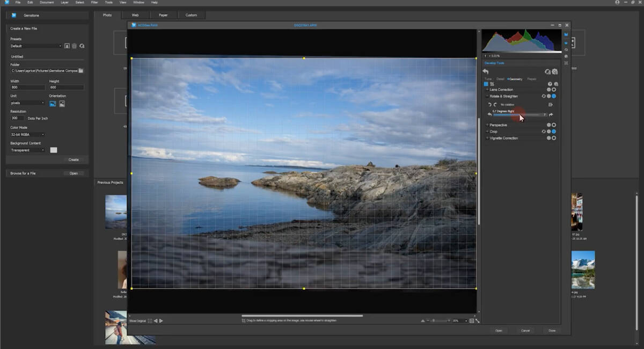Click the folder browse icon
Viewport: 644px width, 349px height.
click(81, 70)
